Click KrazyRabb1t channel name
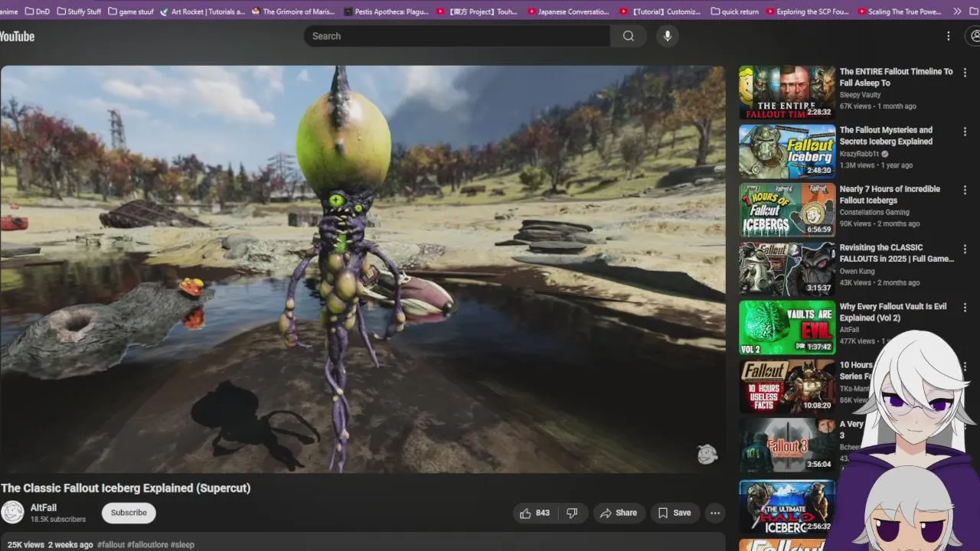 [x=860, y=154]
